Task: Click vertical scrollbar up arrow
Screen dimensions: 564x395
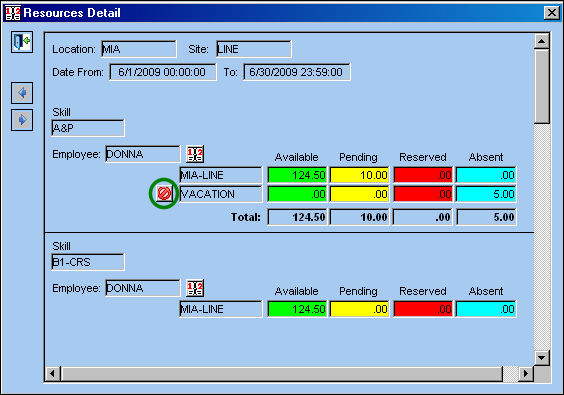Action: (x=542, y=41)
